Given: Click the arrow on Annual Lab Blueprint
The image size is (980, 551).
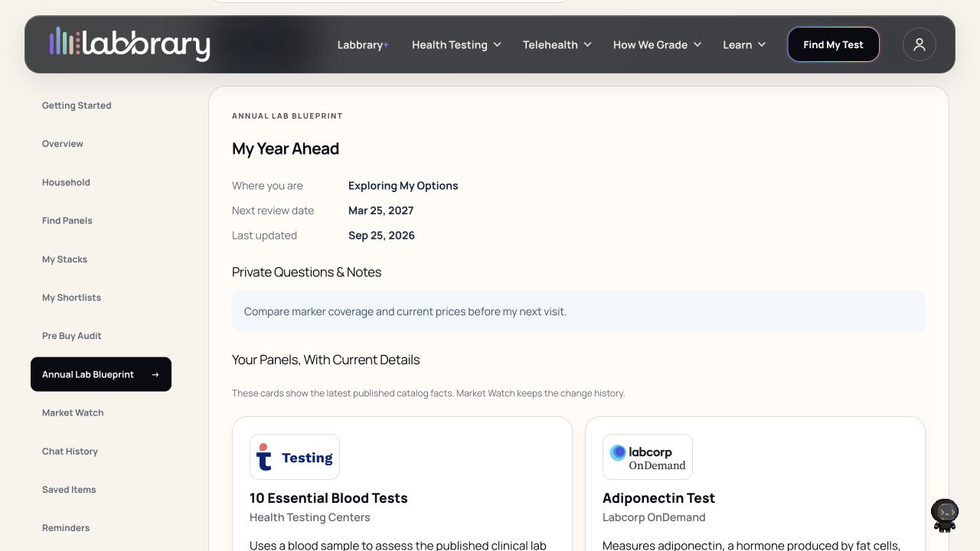Looking at the screenshot, I should point(155,374).
